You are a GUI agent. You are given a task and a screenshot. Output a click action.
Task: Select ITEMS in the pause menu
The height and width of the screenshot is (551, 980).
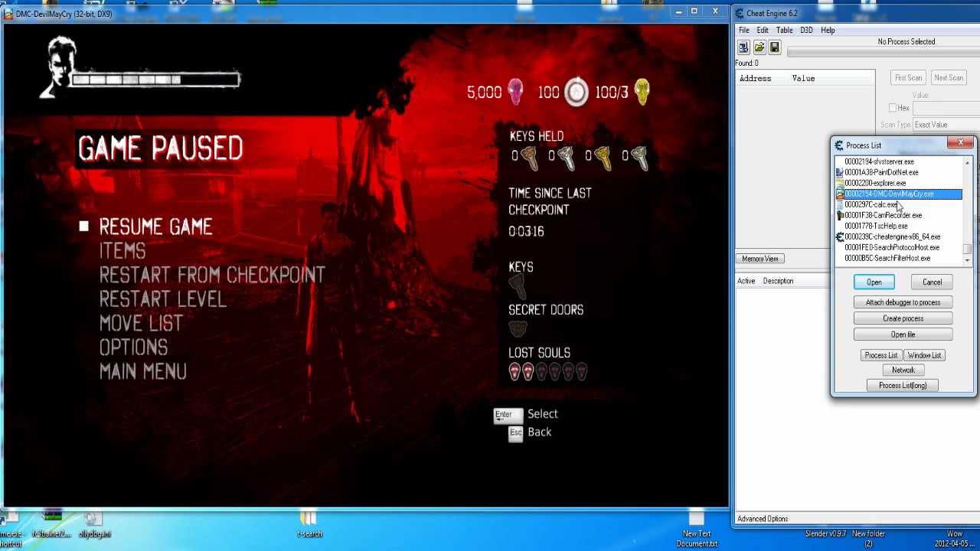(122, 251)
